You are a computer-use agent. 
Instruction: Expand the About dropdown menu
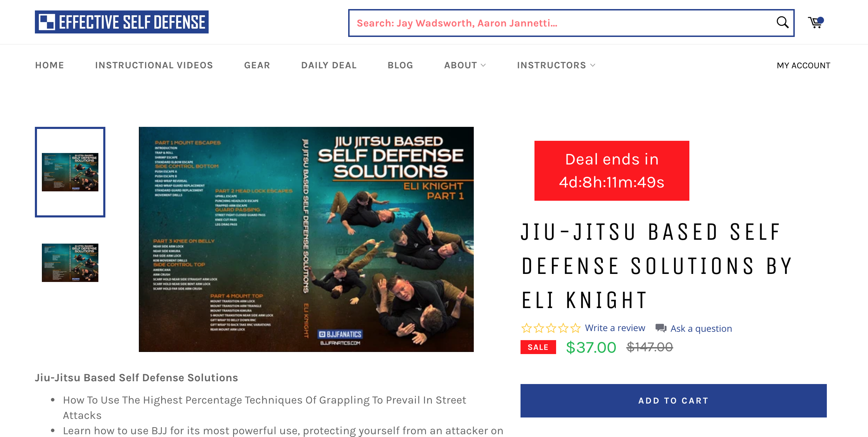pyautogui.click(x=465, y=65)
